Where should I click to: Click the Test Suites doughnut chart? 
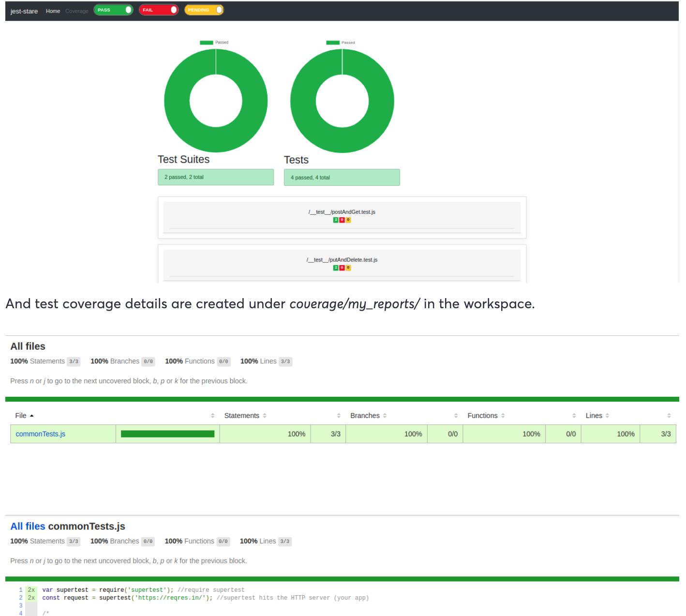(216, 101)
